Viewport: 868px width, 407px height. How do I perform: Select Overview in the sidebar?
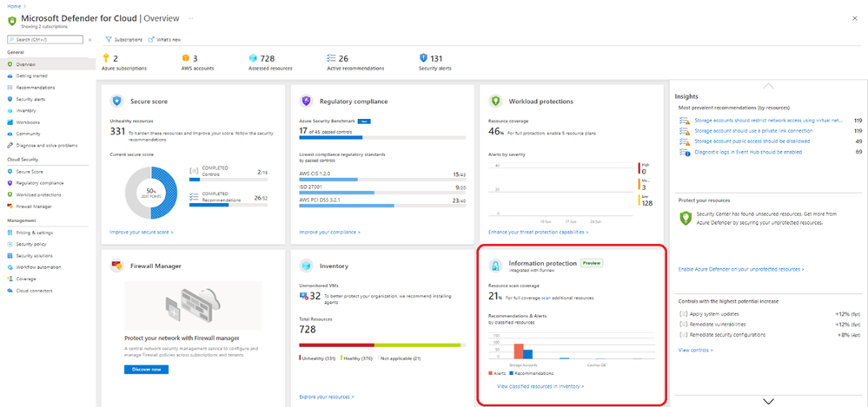[48, 64]
